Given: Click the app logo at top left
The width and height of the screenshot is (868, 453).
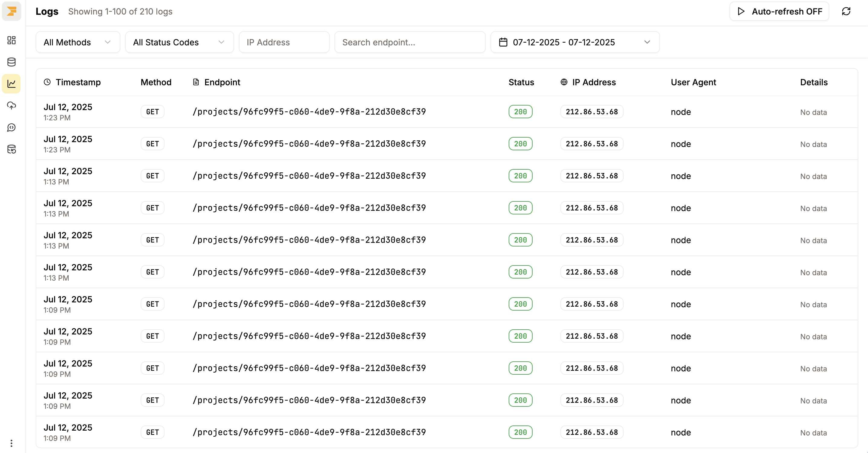Looking at the screenshot, I should pyautogui.click(x=11, y=11).
